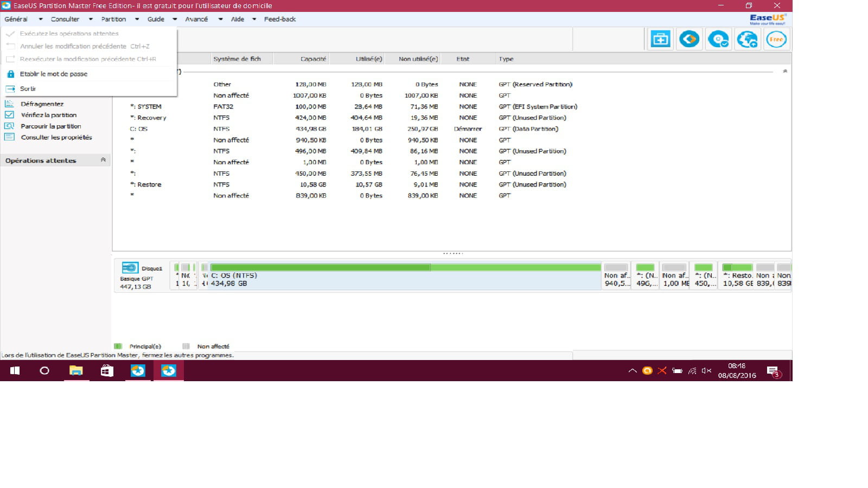Open the Feed-back menu item
Image resolution: width=868 pixels, height=488 pixels.
pos(280,19)
